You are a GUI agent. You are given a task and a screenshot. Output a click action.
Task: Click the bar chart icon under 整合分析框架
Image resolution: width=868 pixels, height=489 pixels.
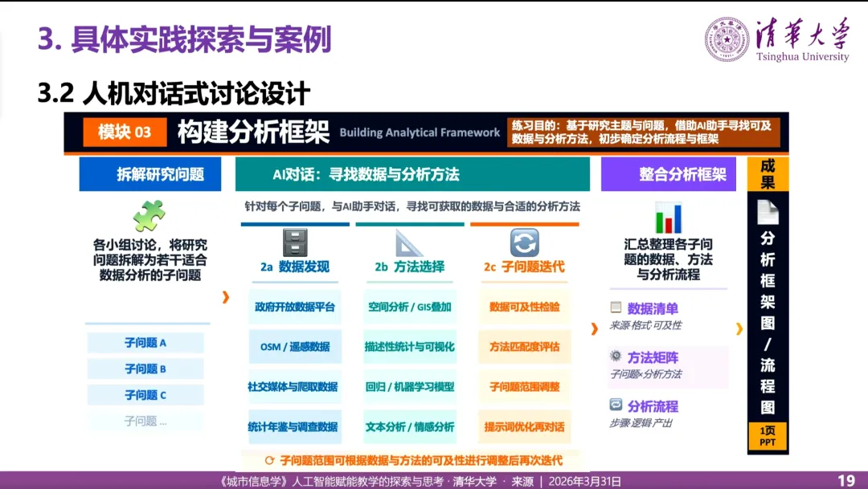click(668, 218)
